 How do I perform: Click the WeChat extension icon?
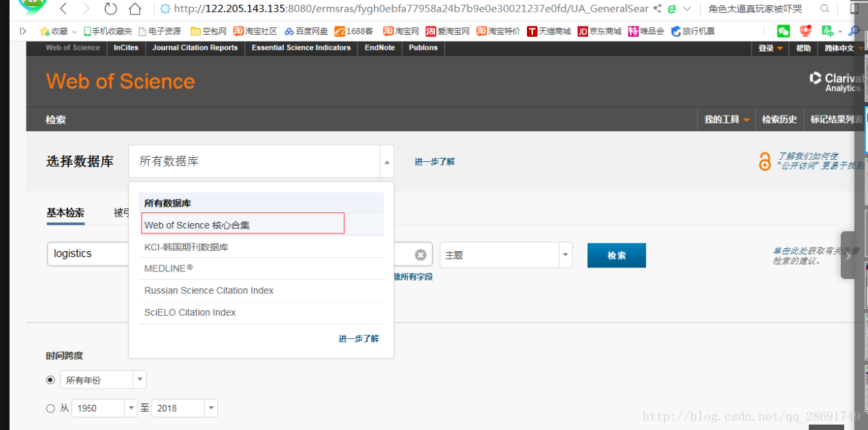[x=784, y=31]
